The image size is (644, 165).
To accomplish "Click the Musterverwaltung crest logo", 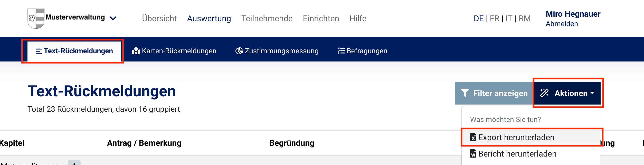I will tap(36, 18).
